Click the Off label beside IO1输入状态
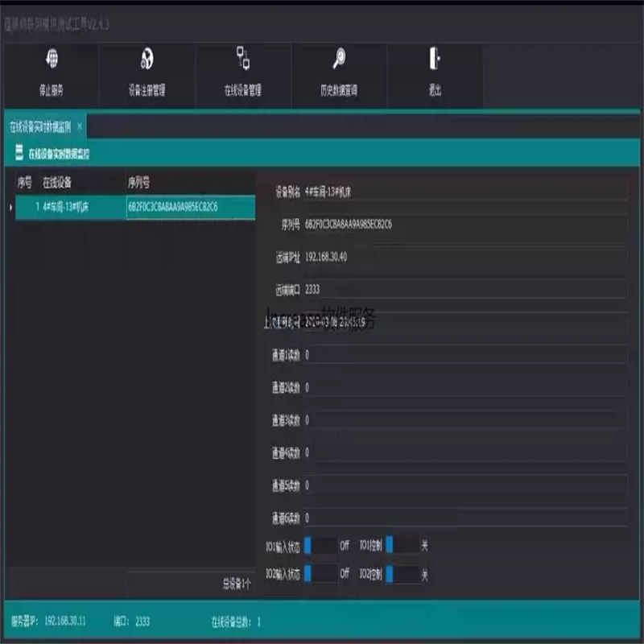Screen dimensions: 644x644 point(345,546)
